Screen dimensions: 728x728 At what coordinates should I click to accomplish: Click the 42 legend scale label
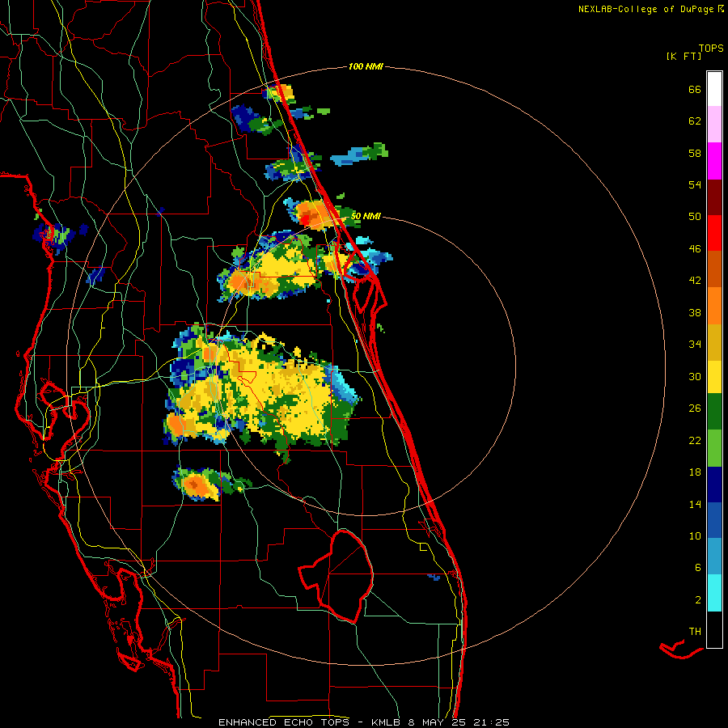(x=695, y=281)
